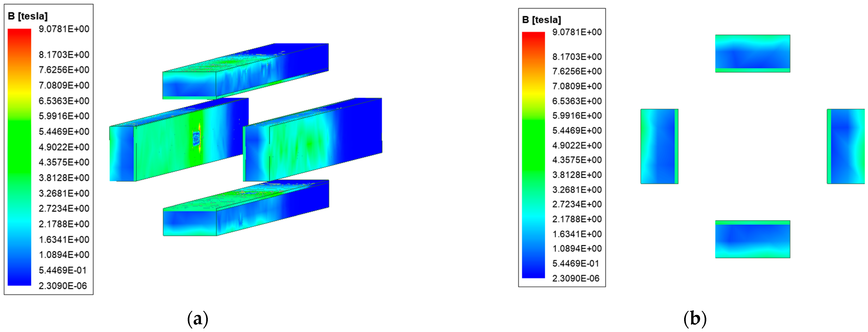Click the right legend's B [tesla] title
Viewport: 868px width, 332px height.
click(x=542, y=20)
